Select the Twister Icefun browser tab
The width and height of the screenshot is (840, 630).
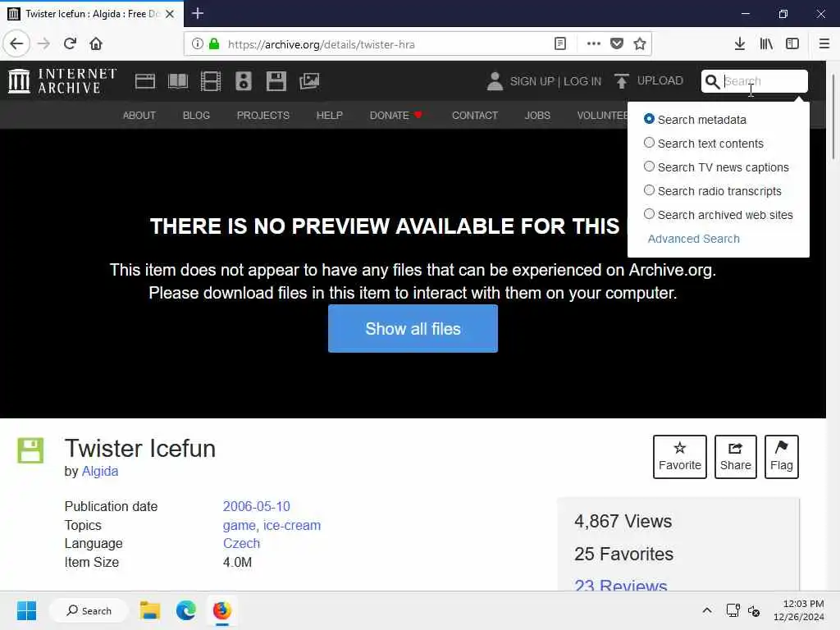point(92,13)
